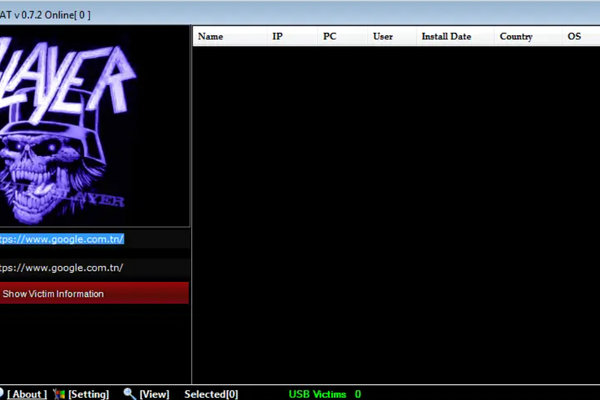Click the magnifier icon beside View
The image size is (600, 400).
click(130, 393)
